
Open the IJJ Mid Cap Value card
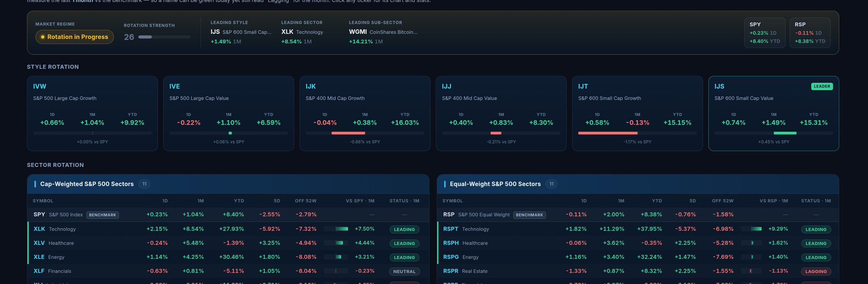coord(501,114)
